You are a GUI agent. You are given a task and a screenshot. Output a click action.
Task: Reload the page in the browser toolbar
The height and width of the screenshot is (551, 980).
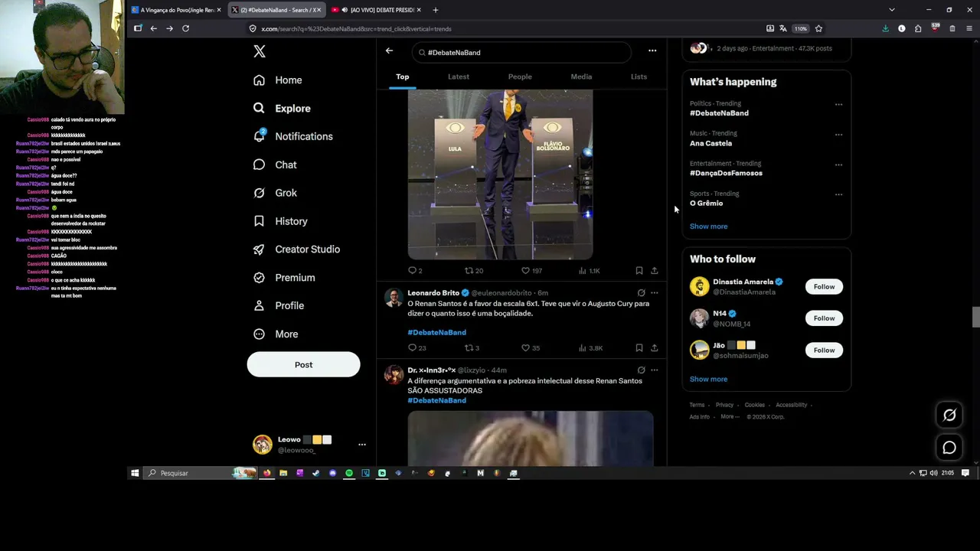coord(185,28)
